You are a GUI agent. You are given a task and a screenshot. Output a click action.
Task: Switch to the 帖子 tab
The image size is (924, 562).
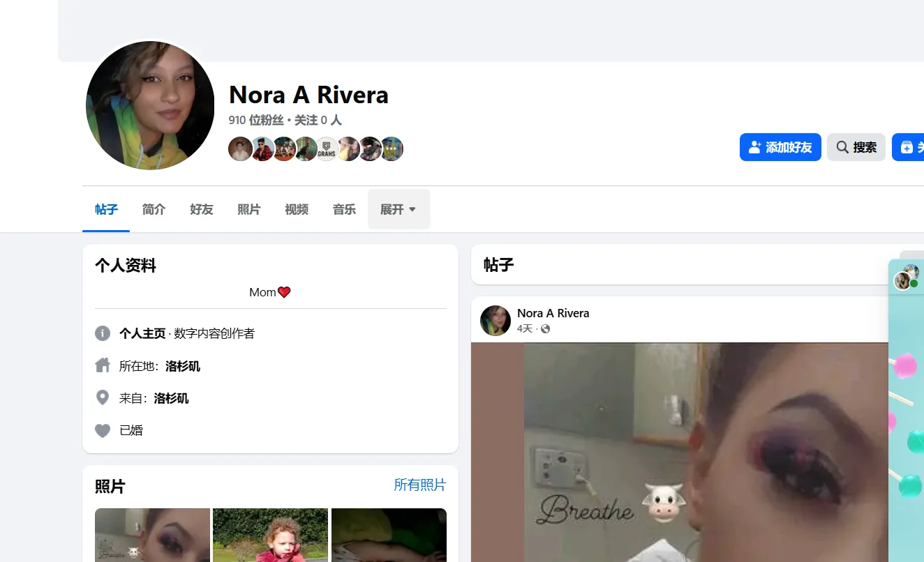(106, 209)
